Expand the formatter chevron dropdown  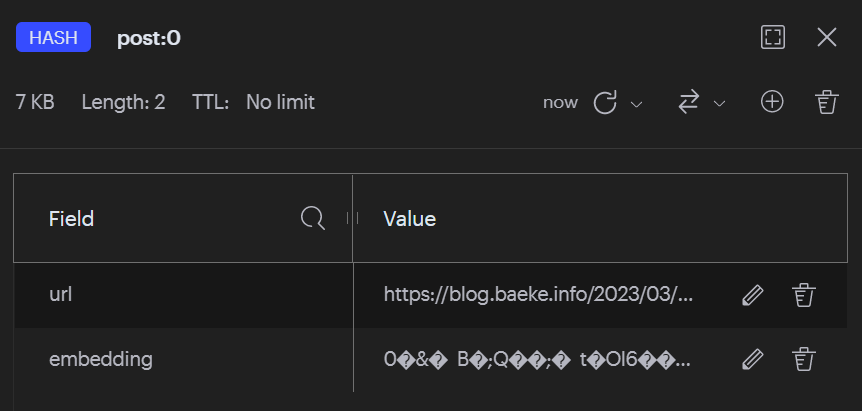pyautogui.click(x=718, y=103)
